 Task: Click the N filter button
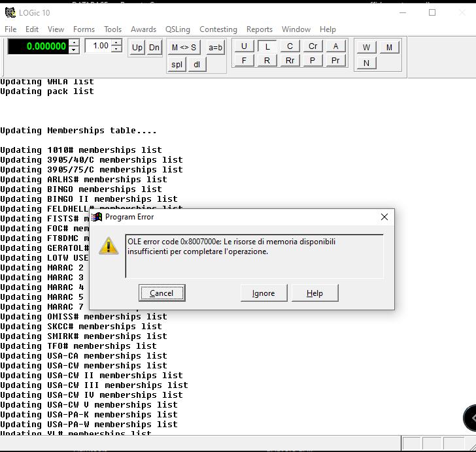click(366, 63)
